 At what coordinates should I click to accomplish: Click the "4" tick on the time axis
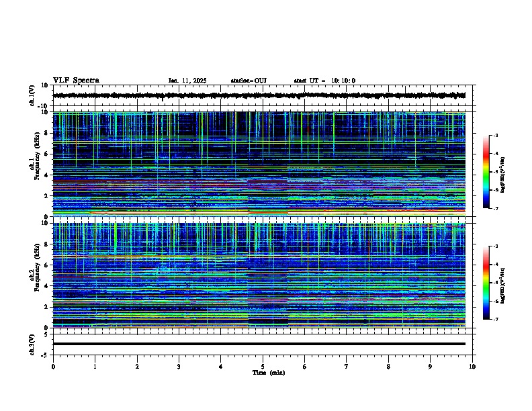221,367
